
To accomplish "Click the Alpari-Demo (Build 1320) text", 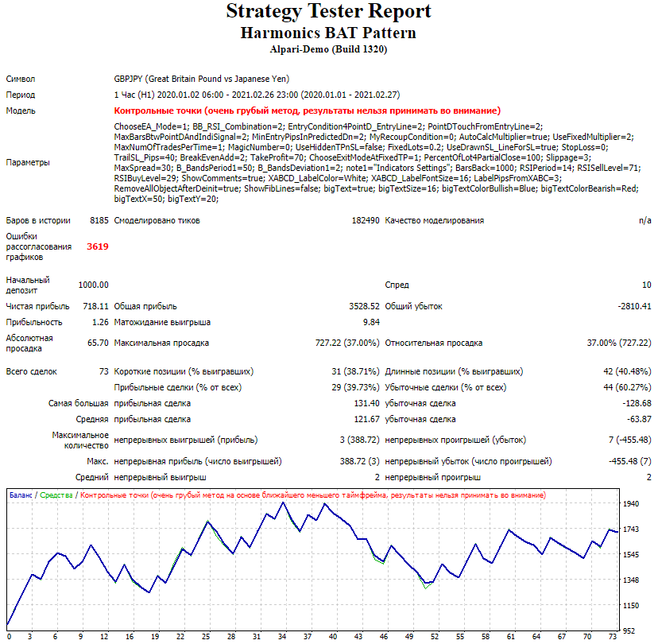I will click(328, 49).
